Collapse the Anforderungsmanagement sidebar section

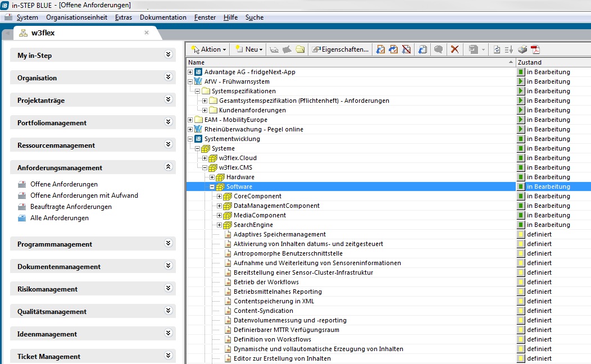point(167,167)
